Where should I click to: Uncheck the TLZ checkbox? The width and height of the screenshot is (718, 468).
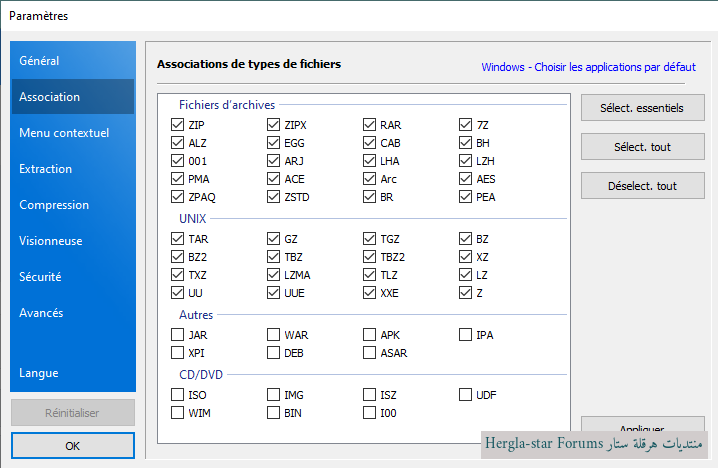coord(370,275)
